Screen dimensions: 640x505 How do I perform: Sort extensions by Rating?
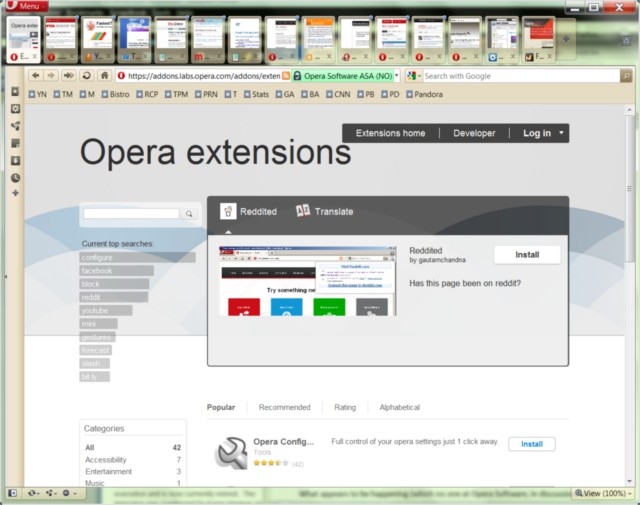point(345,407)
